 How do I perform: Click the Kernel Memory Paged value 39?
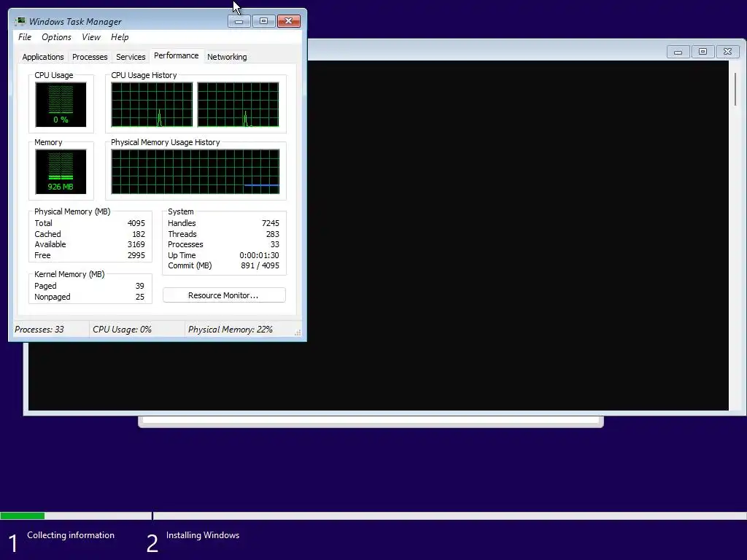point(139,286)
